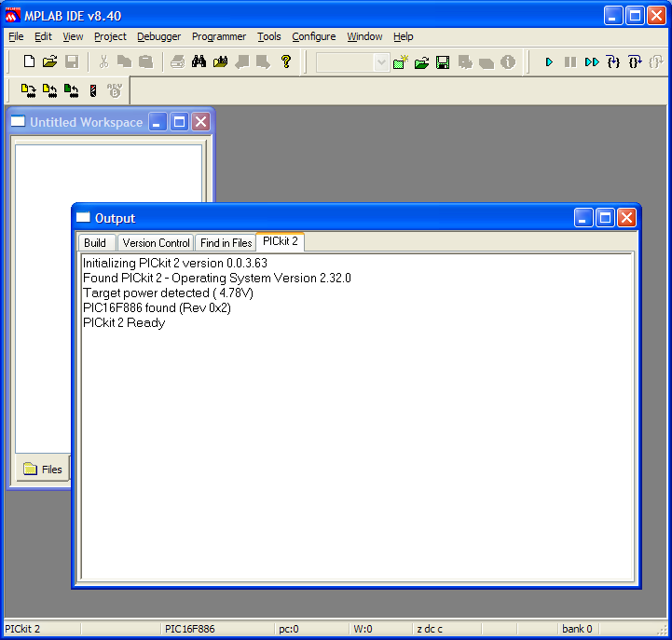Click the green Save Workspace floppy icon
The width and height of the screenshot is (672, 640).
pos(443,62)
